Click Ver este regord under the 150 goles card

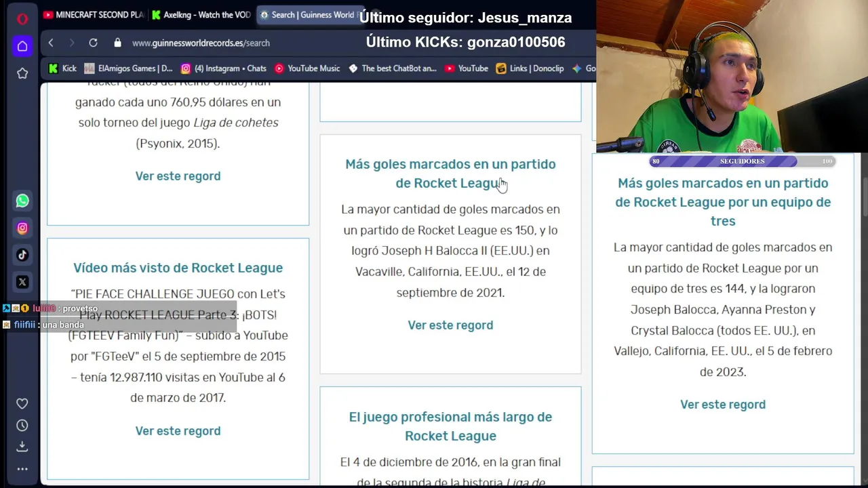tap(450, 325)
